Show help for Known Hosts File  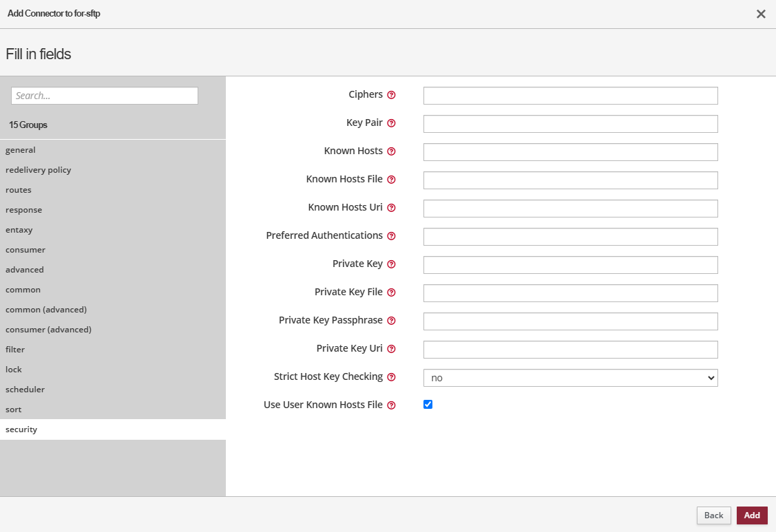click(x=391, y=180)
